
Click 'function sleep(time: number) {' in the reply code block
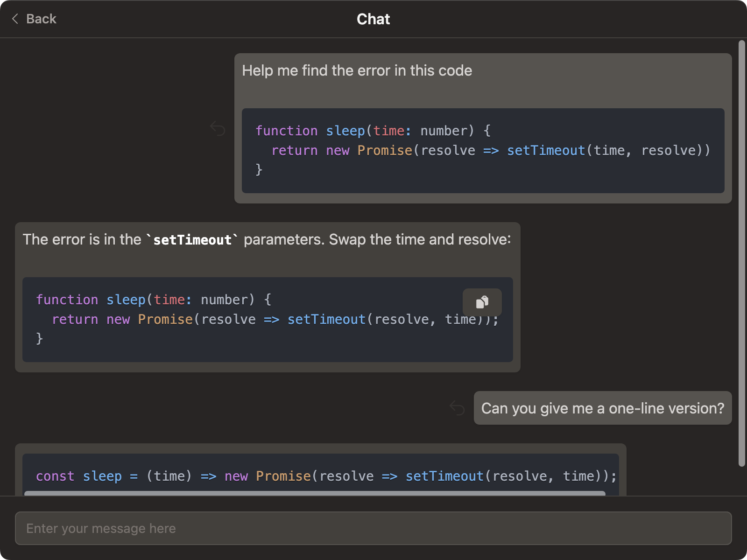(x=154, y=300)
